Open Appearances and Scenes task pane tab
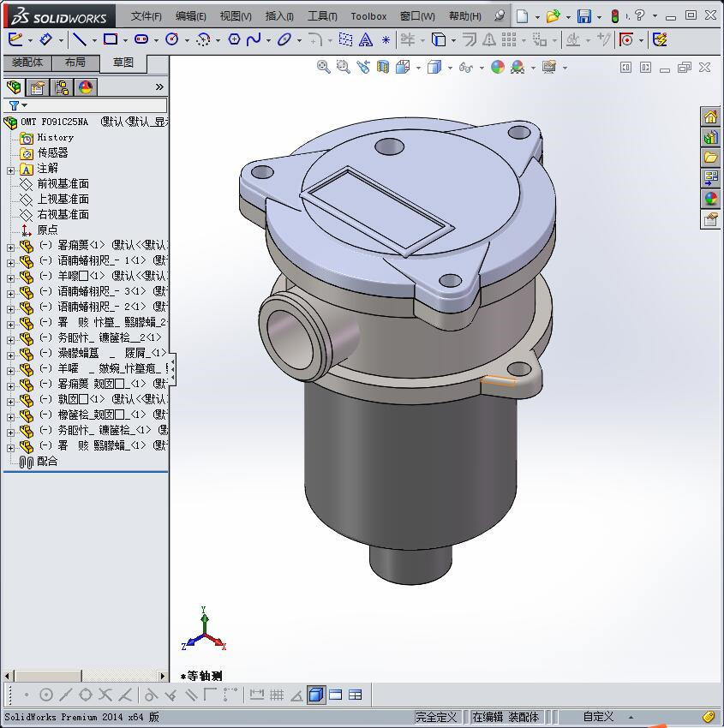 (710, 198)
